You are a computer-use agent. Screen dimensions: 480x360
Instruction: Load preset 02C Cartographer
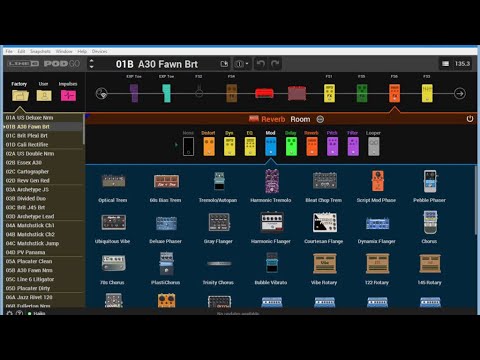[43, 172]
